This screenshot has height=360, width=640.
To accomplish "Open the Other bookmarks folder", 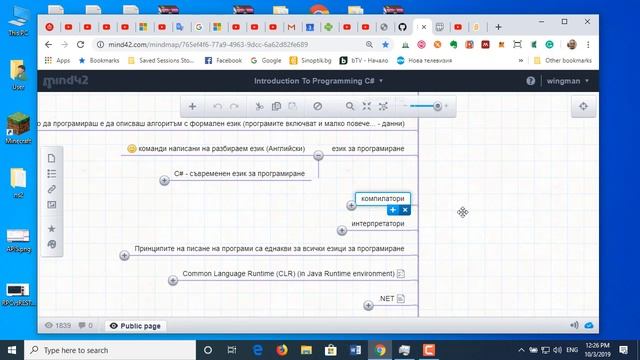I will point(562,60).
